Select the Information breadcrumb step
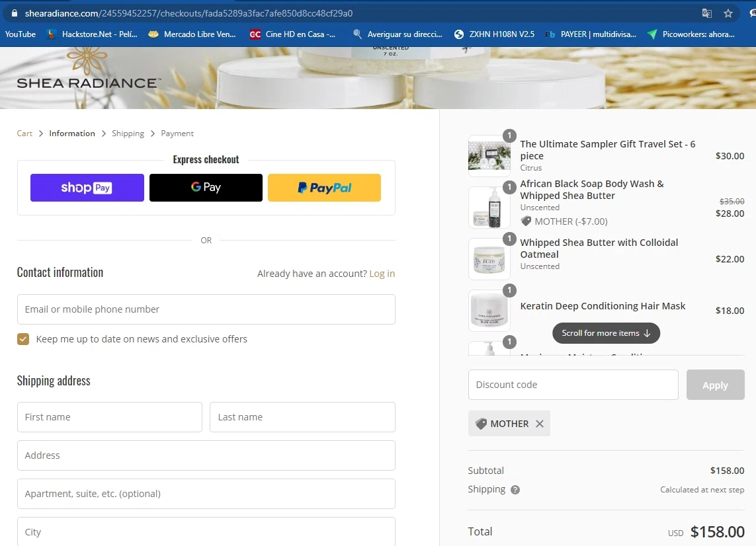 click(x=72, y=134)
